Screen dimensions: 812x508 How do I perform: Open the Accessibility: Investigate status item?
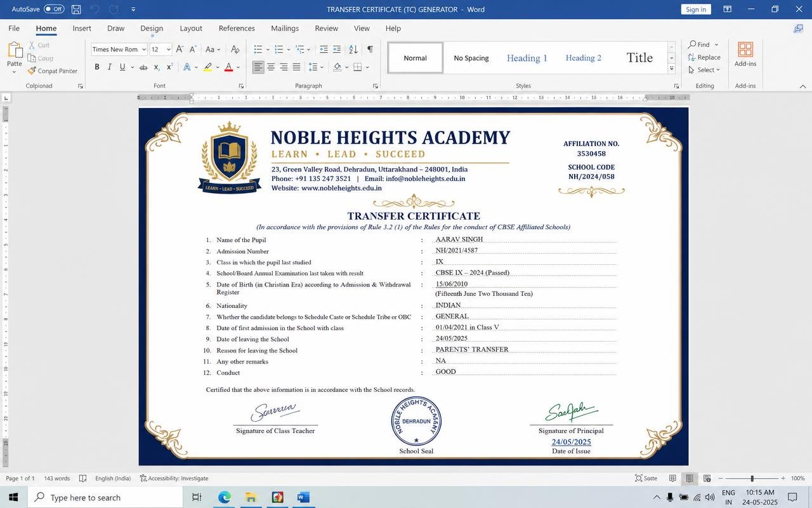pos(174,478)
